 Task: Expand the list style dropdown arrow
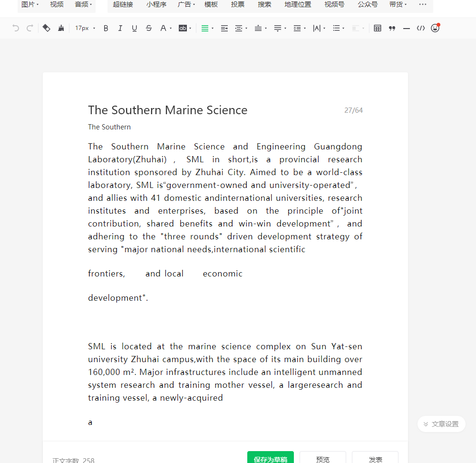pos(343,29)
